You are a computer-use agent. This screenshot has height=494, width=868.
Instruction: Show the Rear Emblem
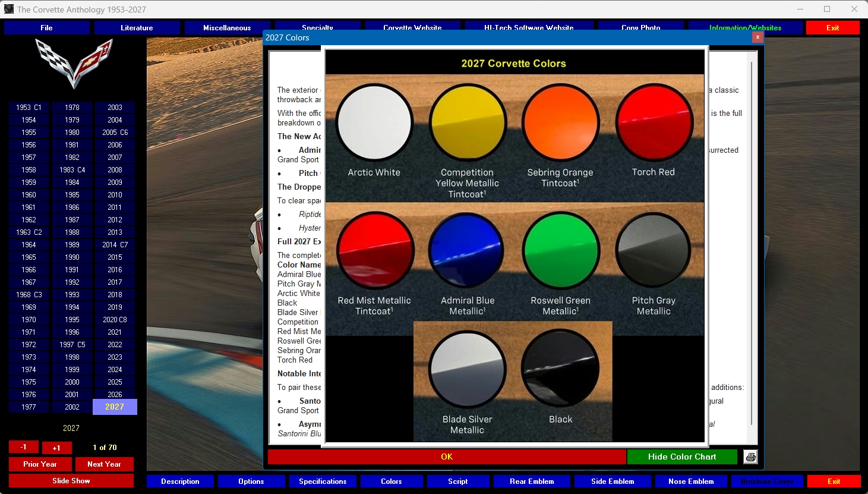[532, 482]
